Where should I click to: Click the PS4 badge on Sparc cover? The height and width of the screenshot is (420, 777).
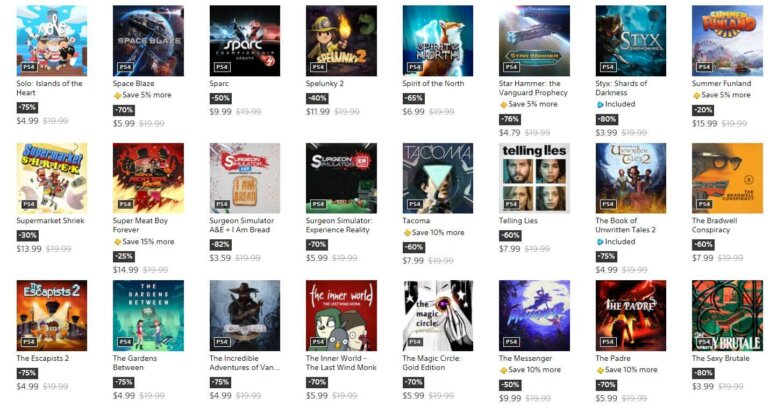point(222,67)
